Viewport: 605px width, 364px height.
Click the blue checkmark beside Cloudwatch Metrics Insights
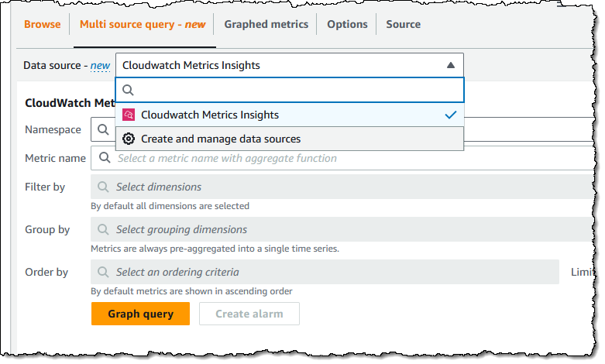[451, 115]
